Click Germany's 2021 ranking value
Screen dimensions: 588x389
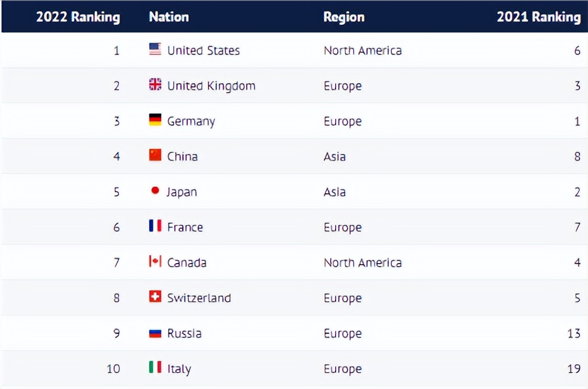coord(577,121)
